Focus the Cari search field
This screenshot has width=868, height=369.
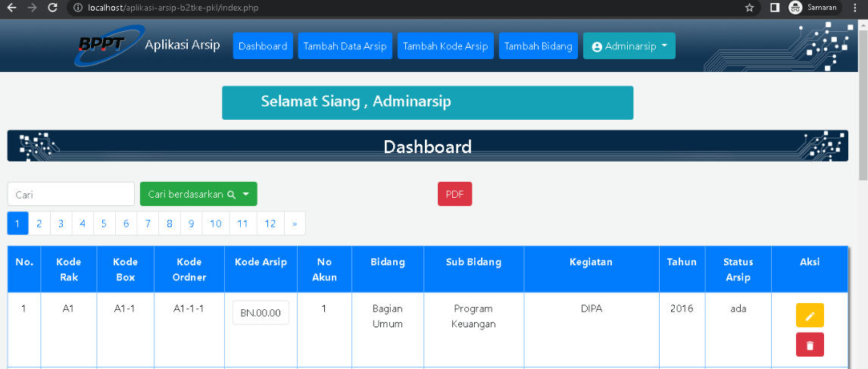pyautogui.click(x=71, y=194)
